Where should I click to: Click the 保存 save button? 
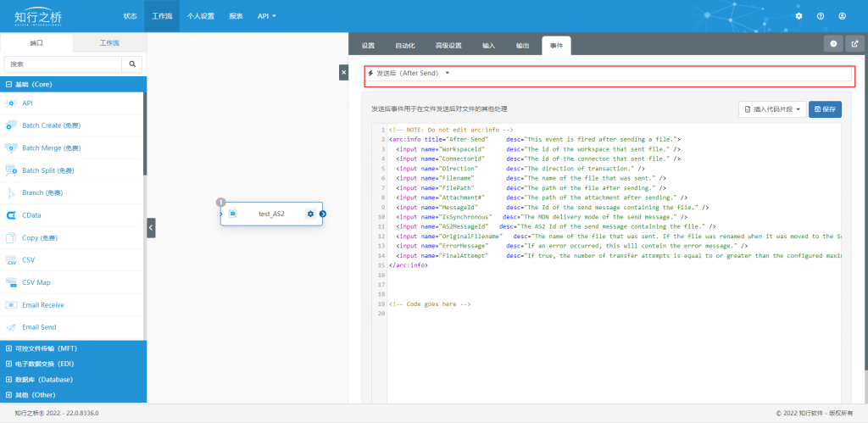coord(826,109)
